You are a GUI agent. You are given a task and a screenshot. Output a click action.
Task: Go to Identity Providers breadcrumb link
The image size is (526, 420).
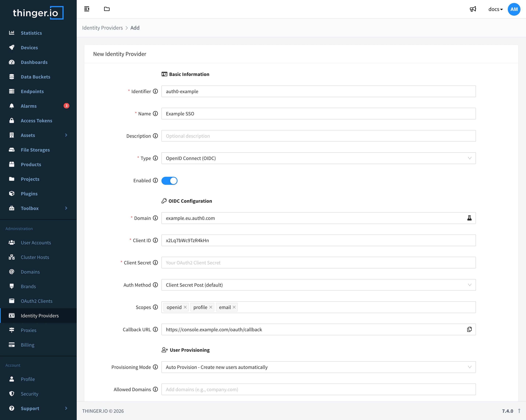click(102, 28)
